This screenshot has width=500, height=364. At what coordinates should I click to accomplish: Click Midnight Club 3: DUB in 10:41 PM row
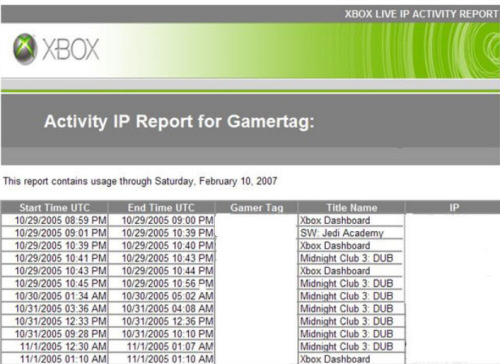tap(351, 258)
